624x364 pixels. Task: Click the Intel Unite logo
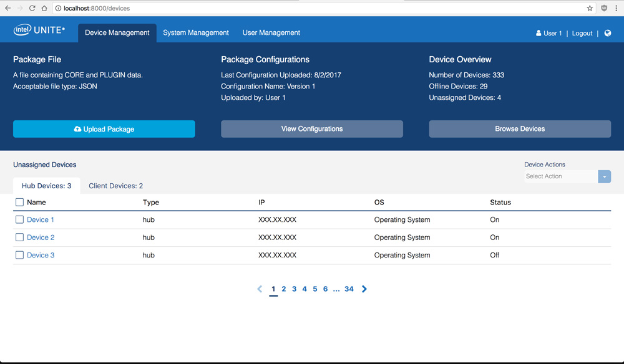(39, 30)
